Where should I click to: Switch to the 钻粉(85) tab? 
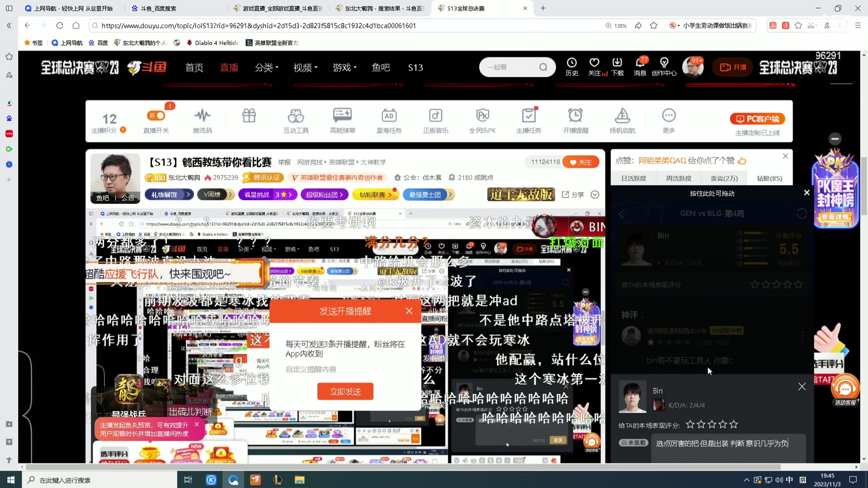(x=769, y=178)
